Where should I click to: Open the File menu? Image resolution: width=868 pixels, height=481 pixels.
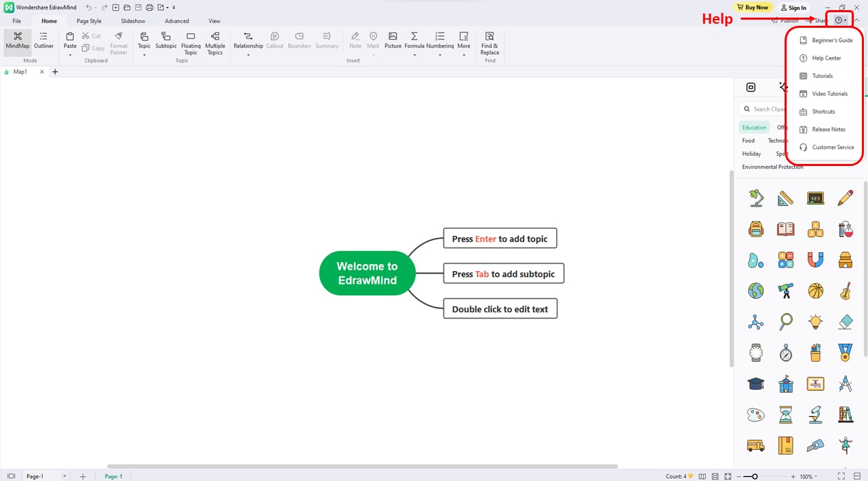coord(17,21)
